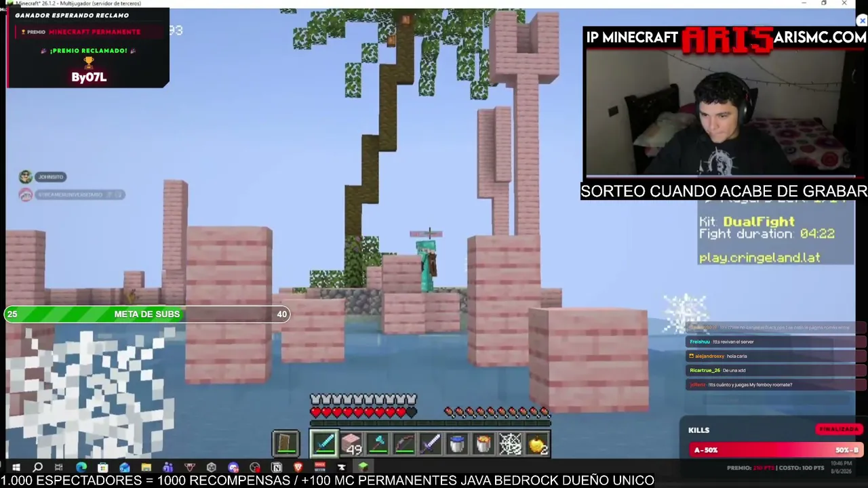Click the player's health hearts bar

(363, 412)
